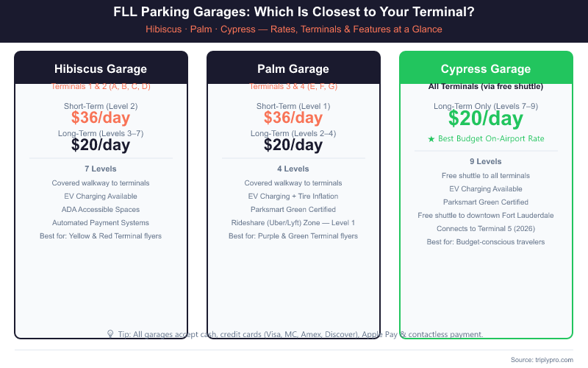Click the lightbulb tip icon
Screen dimensions: 588x368
(111, 334)
